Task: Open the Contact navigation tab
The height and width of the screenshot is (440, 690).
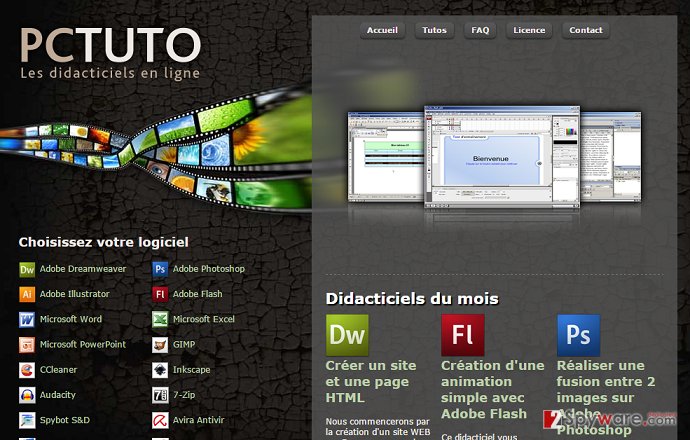Action: click(586, 30)
